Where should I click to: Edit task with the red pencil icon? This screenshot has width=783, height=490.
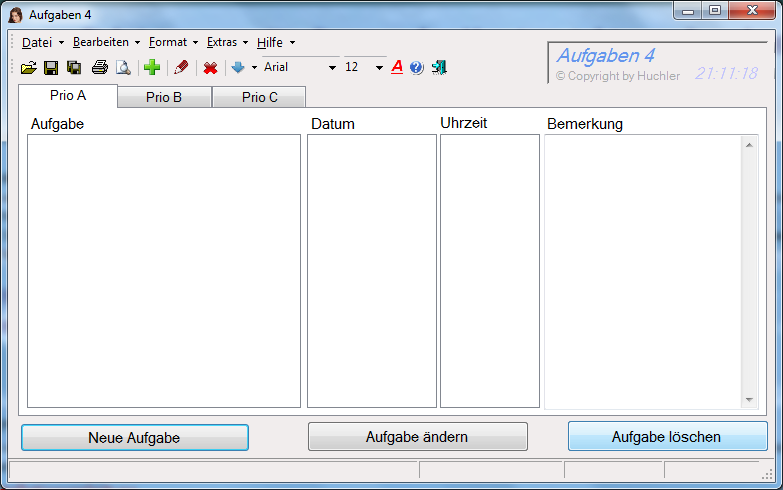[x=181, y=67]
